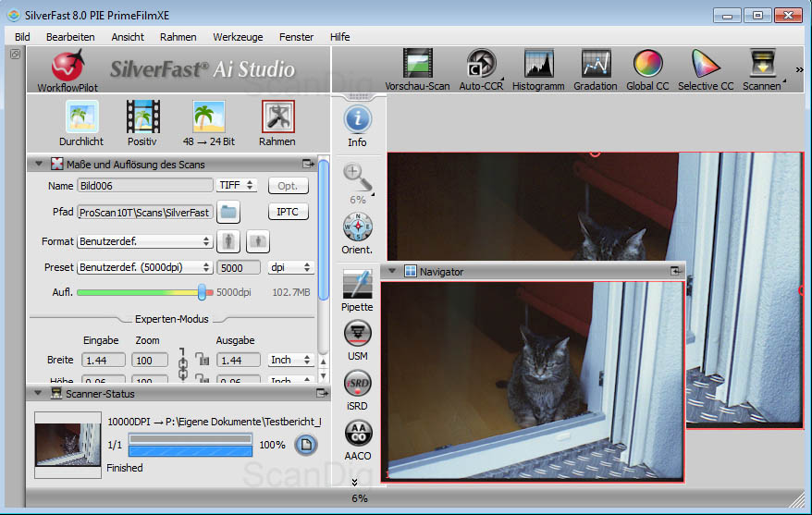Select the Durchlicht mode icon
Screen dimensions: 812x515
(x=81, y=123)
